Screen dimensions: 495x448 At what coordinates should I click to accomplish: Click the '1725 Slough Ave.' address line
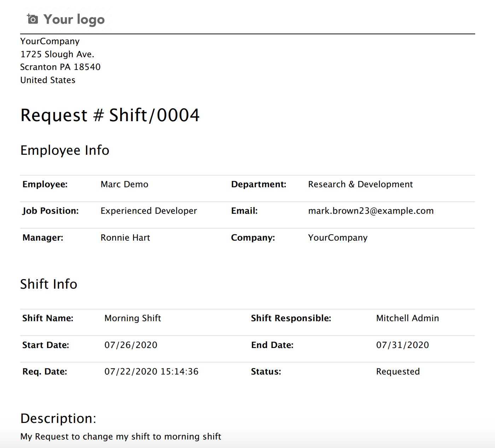(x=57, y=54)
